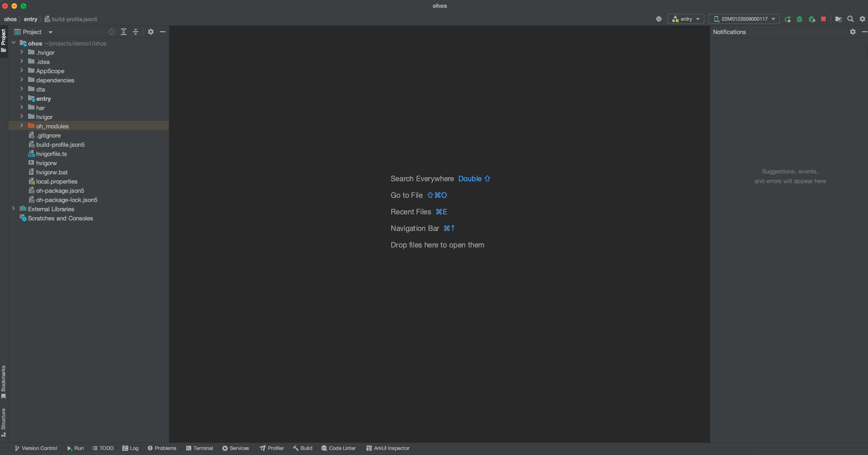Expand the oh_modules folder
The width and height of the screenshot is (868, 455).
22,126
